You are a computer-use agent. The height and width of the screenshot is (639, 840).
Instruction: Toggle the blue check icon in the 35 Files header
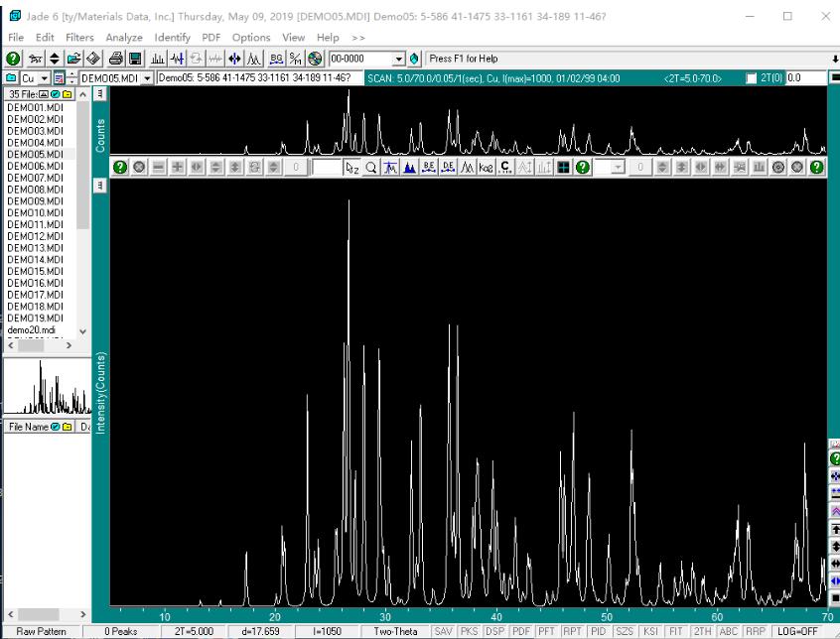[x=56, y=94]
